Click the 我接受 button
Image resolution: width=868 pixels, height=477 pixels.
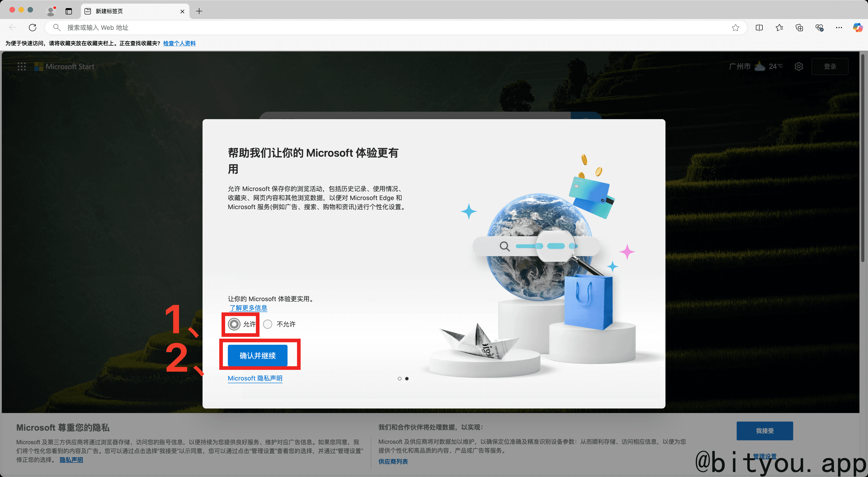click(x=765, y=430)
